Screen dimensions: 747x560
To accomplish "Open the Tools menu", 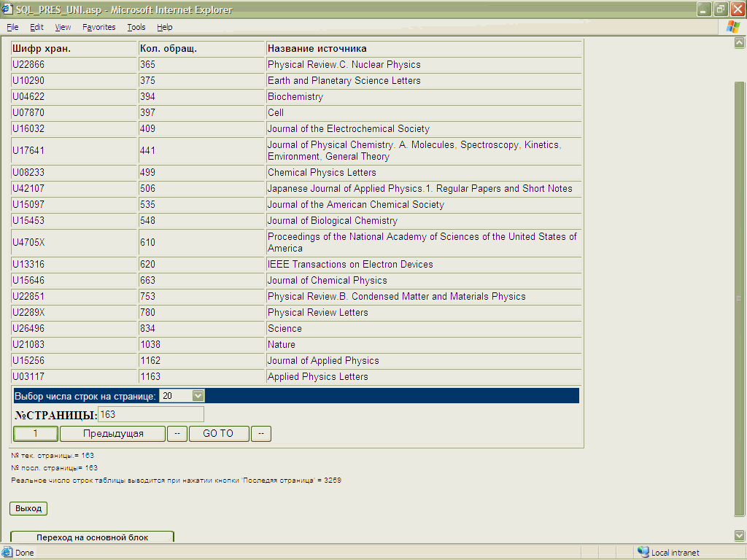I will pyautogui.click(x=136, y=27).
